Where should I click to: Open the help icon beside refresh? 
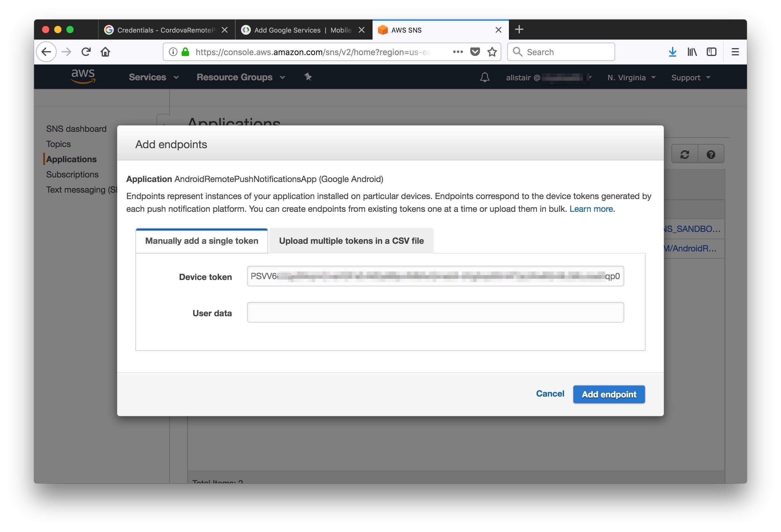click(x=711, y=154)
